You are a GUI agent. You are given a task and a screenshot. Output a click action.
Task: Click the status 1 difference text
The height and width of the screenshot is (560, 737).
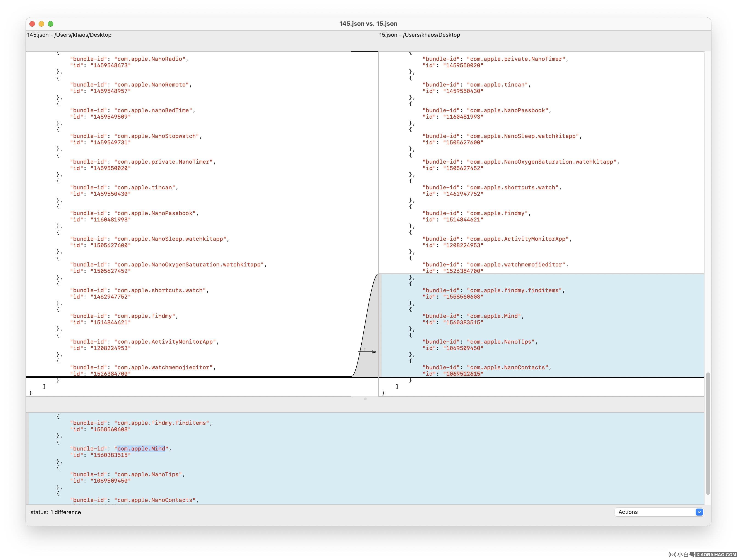56,512
